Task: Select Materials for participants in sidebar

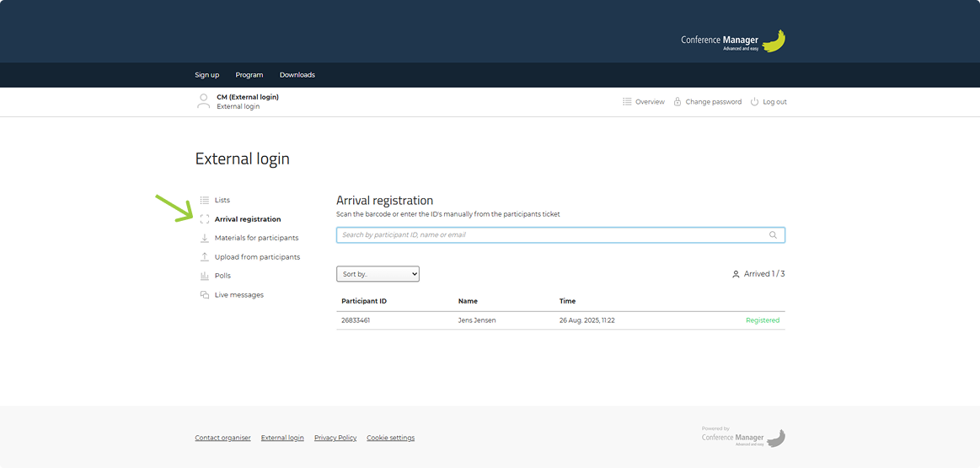Action: [256, 238]
